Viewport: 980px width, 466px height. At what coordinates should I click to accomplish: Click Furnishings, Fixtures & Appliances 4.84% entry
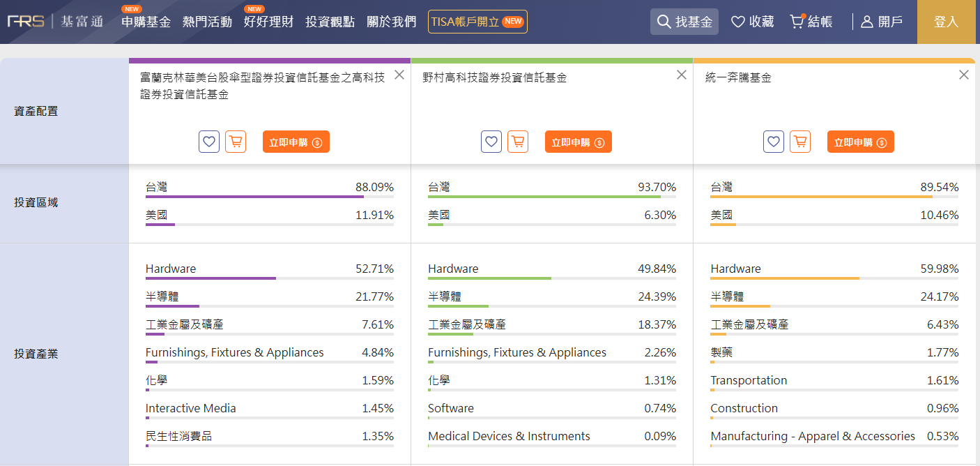(x=270, y=354)
